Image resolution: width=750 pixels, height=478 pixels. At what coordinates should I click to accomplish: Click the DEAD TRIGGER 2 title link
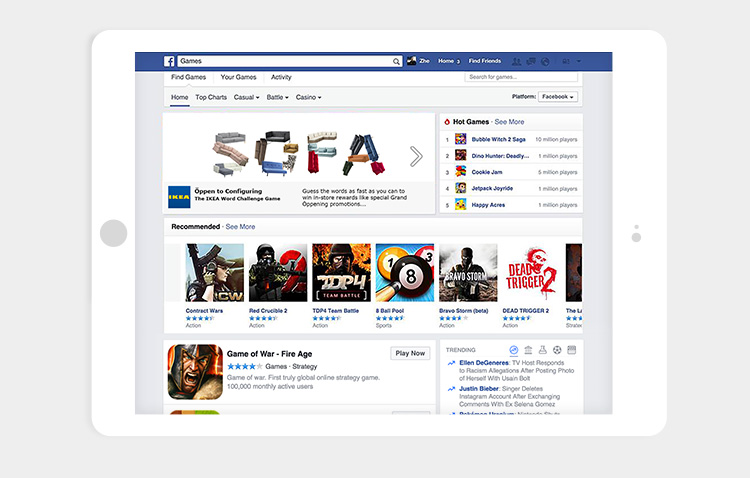[526, 311]
